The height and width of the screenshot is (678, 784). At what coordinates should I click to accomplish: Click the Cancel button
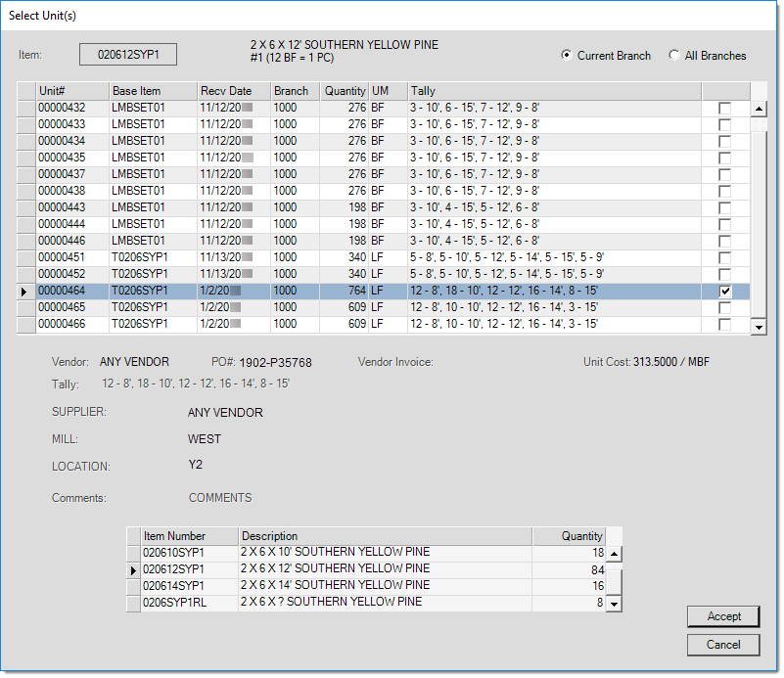[x=723, y=645]
